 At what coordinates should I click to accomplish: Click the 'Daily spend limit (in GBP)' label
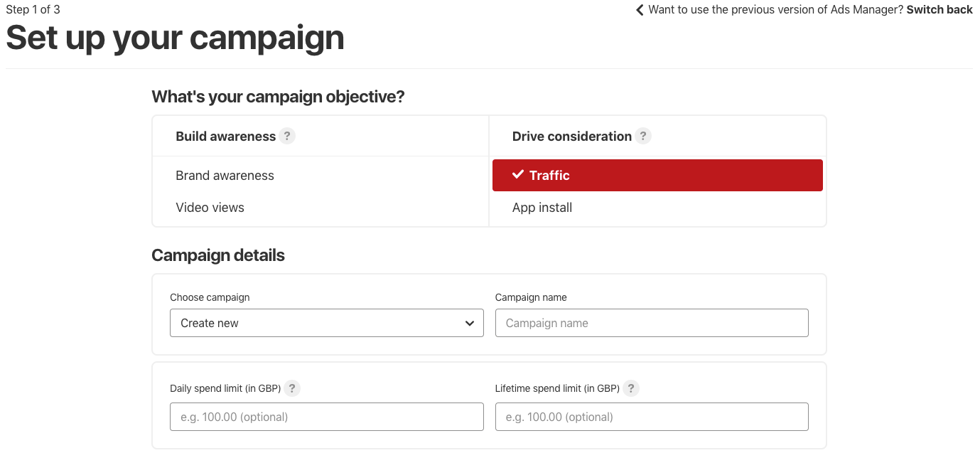coord(225,388)
